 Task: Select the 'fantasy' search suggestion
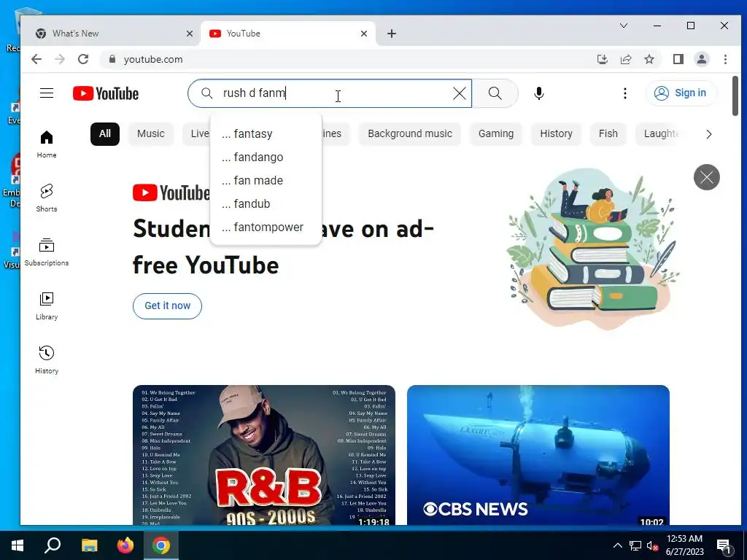coord(266,134)
